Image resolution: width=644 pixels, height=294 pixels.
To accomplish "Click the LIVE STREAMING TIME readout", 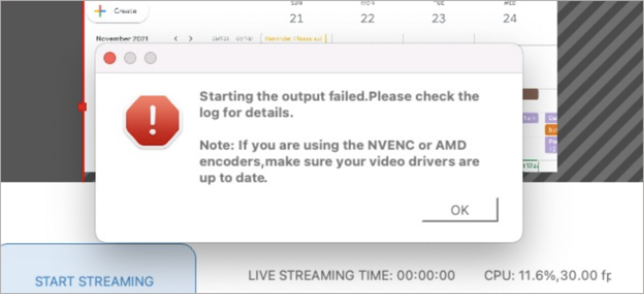I will coord(351,276).
